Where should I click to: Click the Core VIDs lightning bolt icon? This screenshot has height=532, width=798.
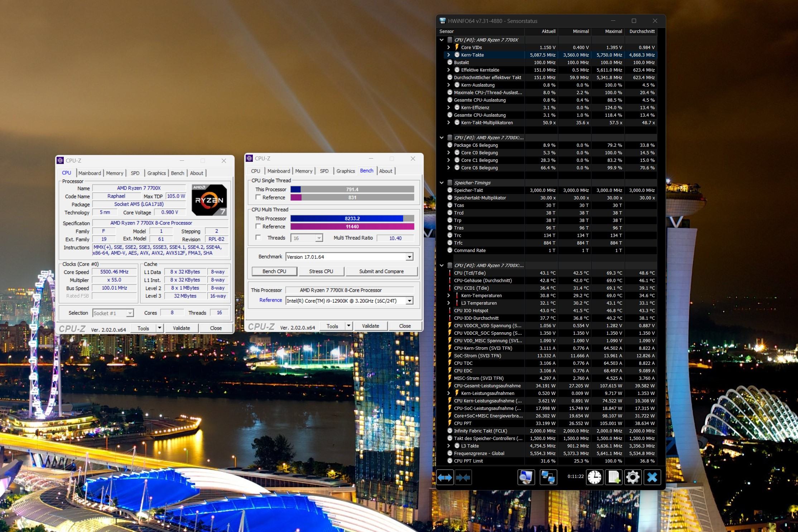pos(457,47)
